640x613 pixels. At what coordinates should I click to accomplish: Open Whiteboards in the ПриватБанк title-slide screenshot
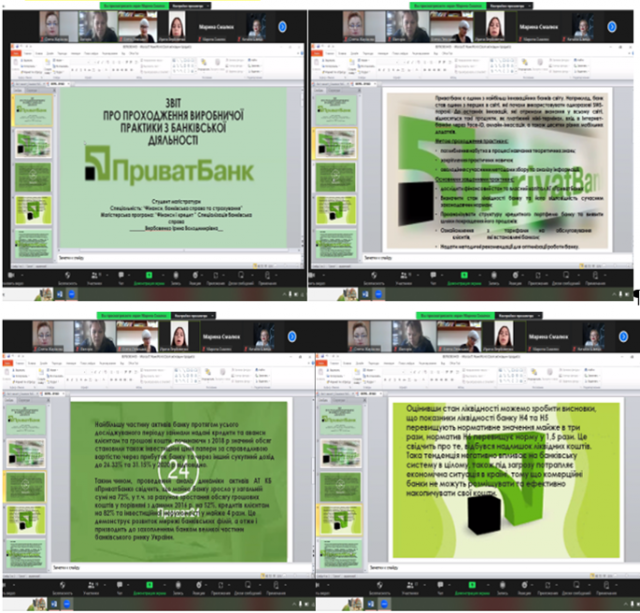[241, 275]
